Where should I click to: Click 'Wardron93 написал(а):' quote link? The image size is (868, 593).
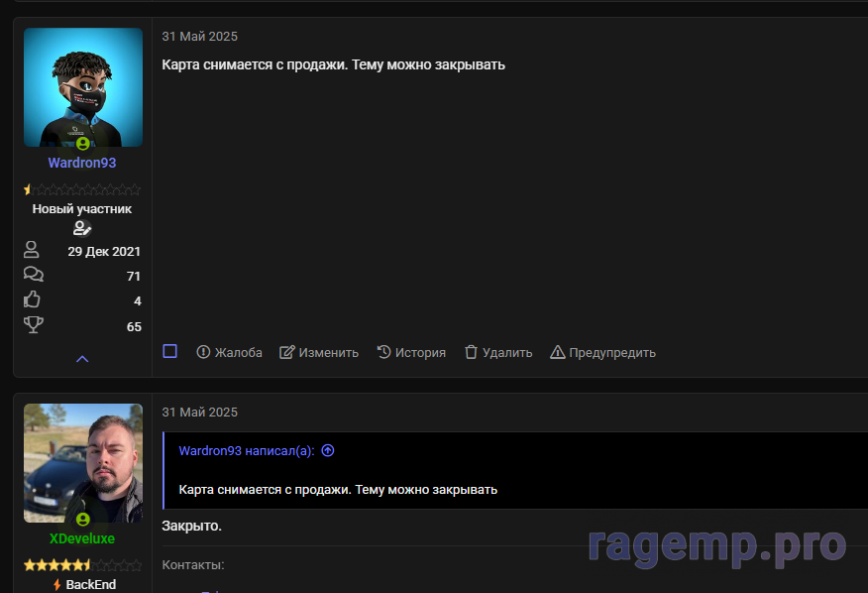tap(247, 451)
